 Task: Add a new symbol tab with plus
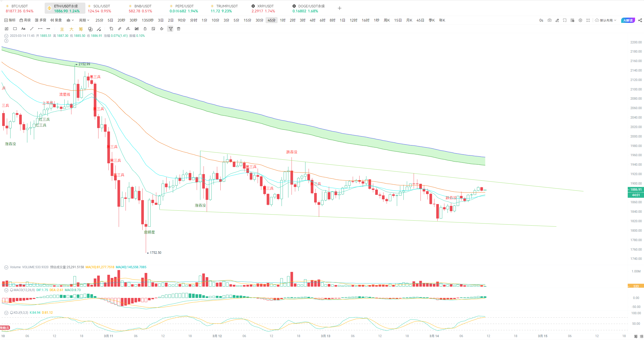pos(340,8)
